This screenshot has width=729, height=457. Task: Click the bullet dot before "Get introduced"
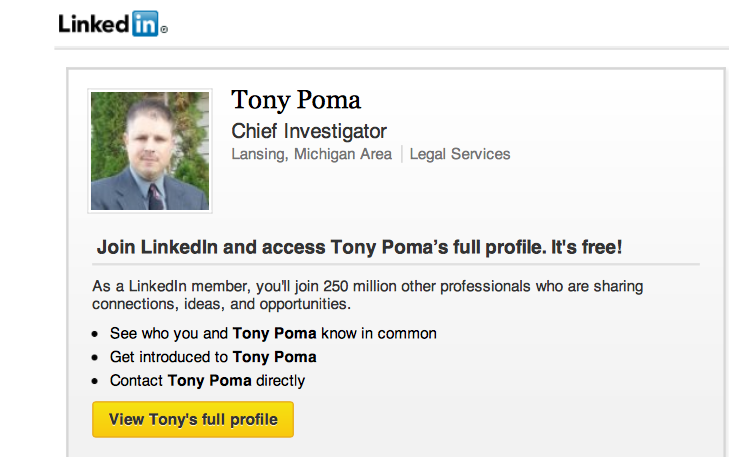point(95,357)
